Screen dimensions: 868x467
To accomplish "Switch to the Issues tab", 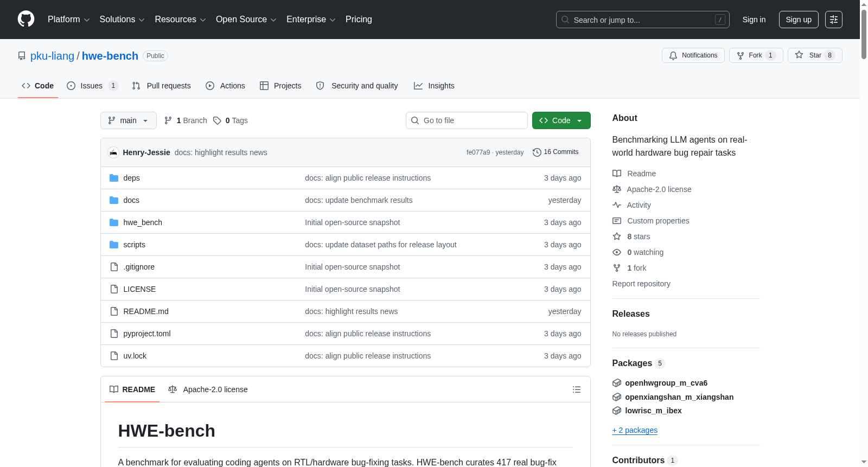I will coord(92,86).
